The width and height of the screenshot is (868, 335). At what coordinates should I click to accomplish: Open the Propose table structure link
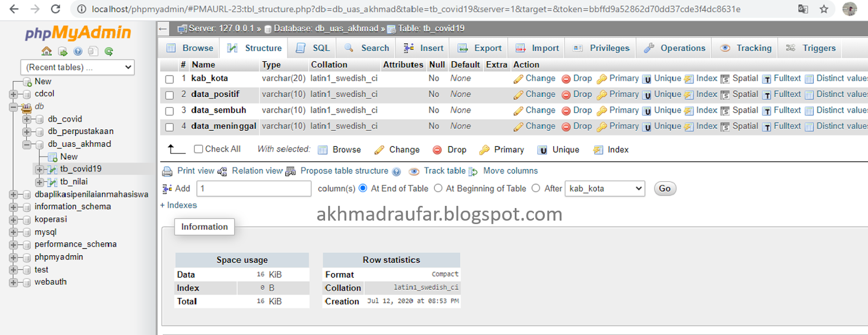(x=344, y=171)
